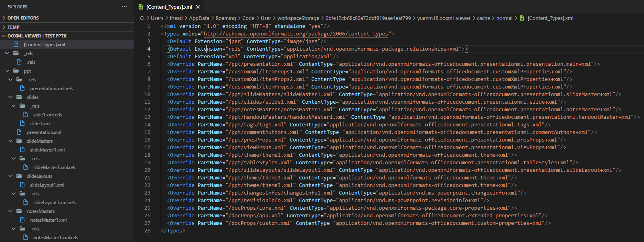Screen dimensions: 644x242
Task: Open presentation.xml in the tree
Action: 44,132
